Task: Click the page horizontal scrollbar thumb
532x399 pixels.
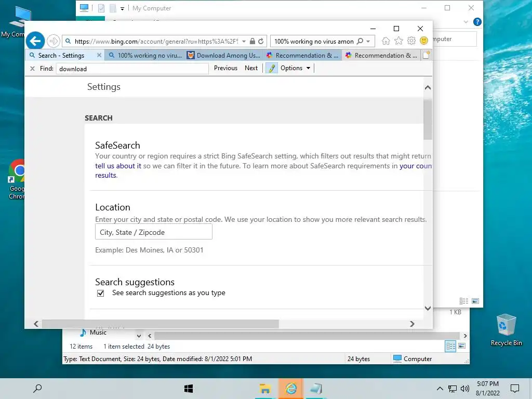Action: [160, 324]
